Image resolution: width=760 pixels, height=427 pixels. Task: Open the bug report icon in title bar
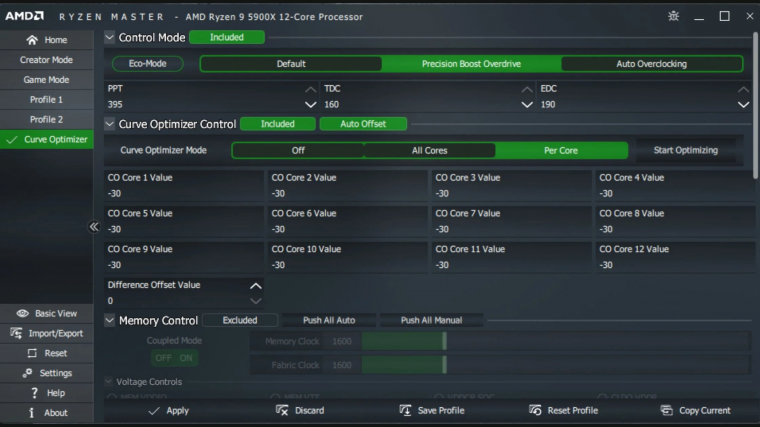pyautogui.click(x=673, y=16)
